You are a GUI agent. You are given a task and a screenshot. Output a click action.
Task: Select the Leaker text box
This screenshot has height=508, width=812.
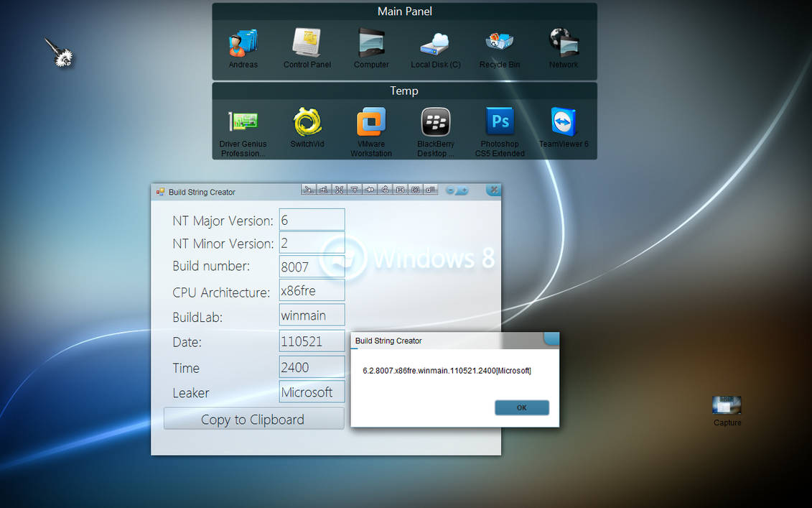(312, 392)
